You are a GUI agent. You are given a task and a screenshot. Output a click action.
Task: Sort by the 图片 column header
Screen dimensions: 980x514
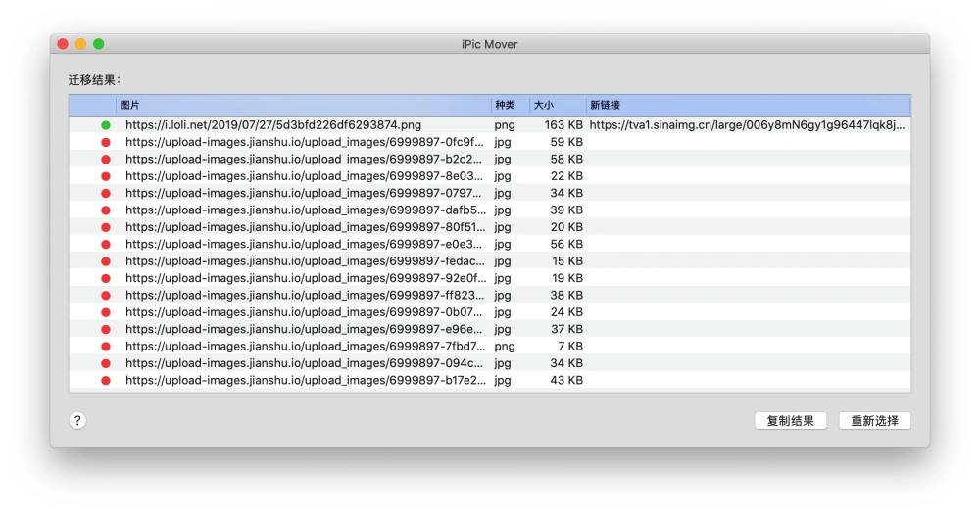point(303,105)
